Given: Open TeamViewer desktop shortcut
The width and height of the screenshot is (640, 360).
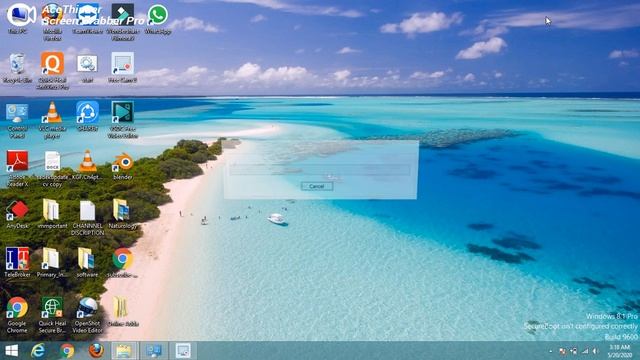Looking at the screenshot, I should (x=87, y=15).
